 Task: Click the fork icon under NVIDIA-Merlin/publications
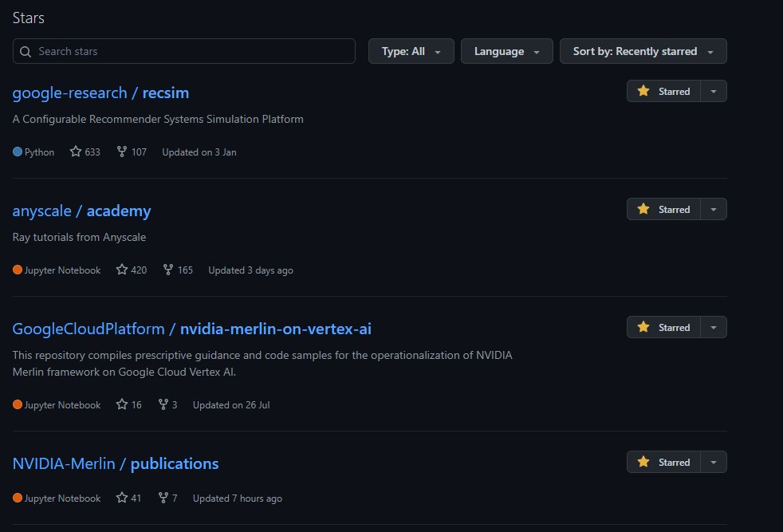point(163,498)
